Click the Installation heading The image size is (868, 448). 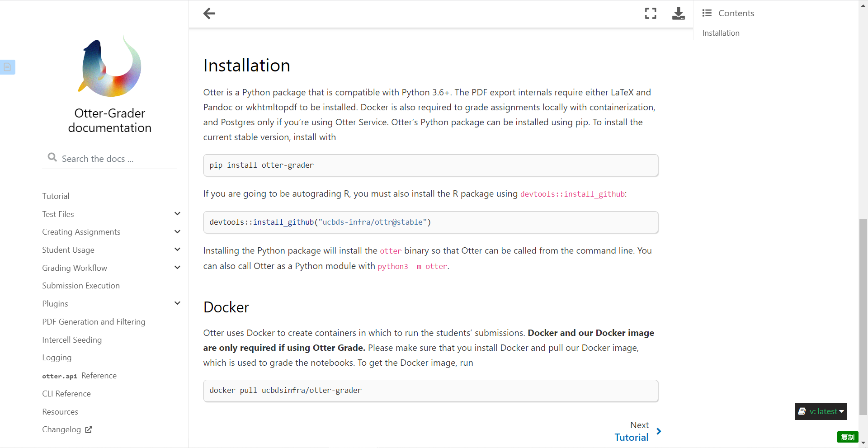(x=246, y=66)
